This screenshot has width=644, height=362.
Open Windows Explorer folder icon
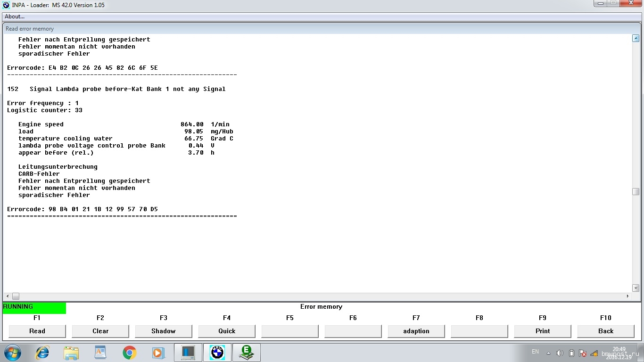pyautogui.click(x=71, y=353)
